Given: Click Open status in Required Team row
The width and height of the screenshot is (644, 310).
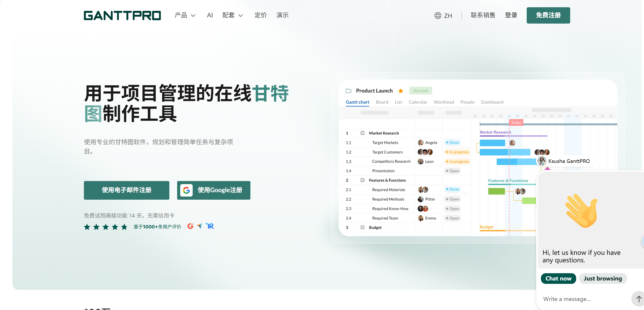Looking at the screenshot, I should 452,218.
